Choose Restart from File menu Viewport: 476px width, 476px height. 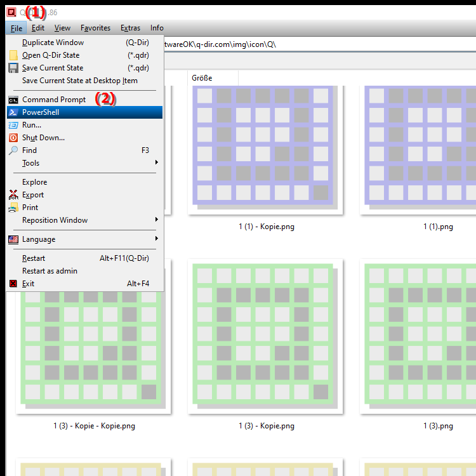pos(84,258)
